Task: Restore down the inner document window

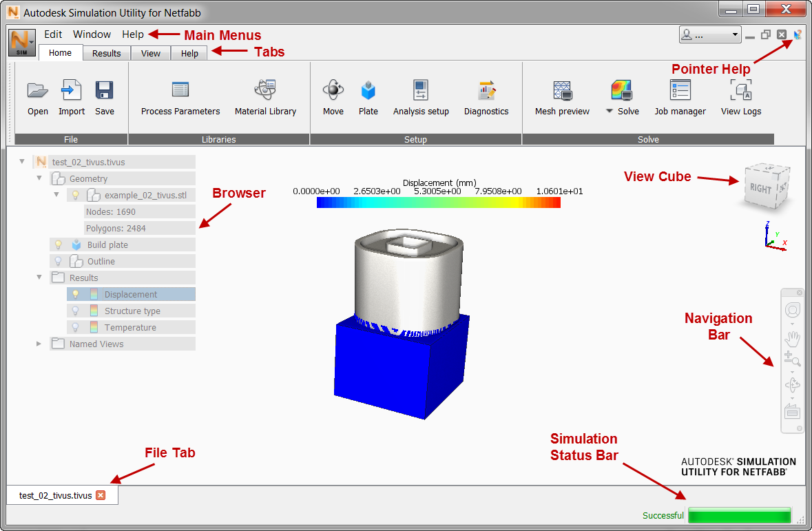Action: pos(765,34)
